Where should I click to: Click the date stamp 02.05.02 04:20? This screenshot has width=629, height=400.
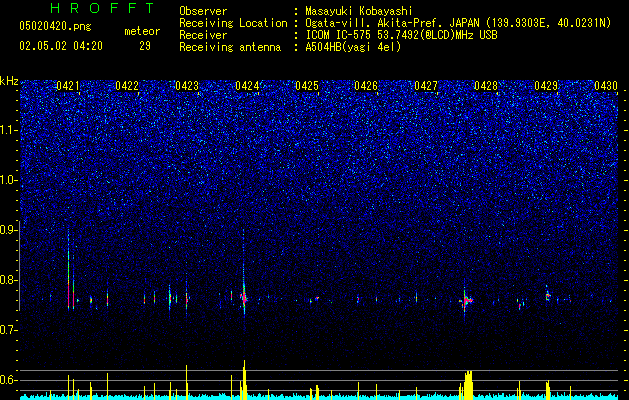point(61,46)
